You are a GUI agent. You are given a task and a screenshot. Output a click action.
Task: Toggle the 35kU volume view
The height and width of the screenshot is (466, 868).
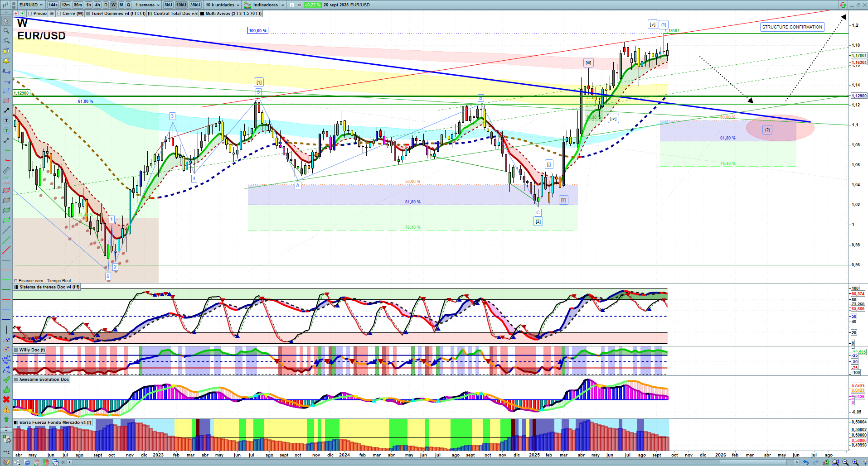click(x=195, y=5)
